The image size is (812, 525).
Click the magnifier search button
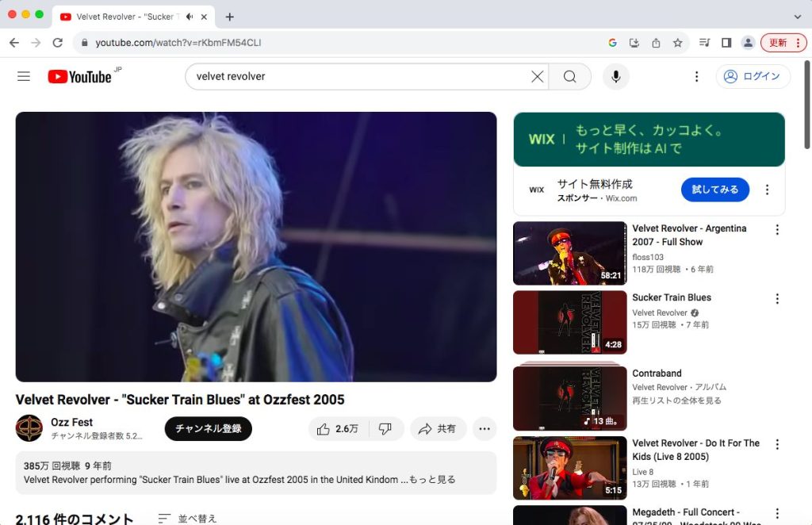tap(569, 77)
